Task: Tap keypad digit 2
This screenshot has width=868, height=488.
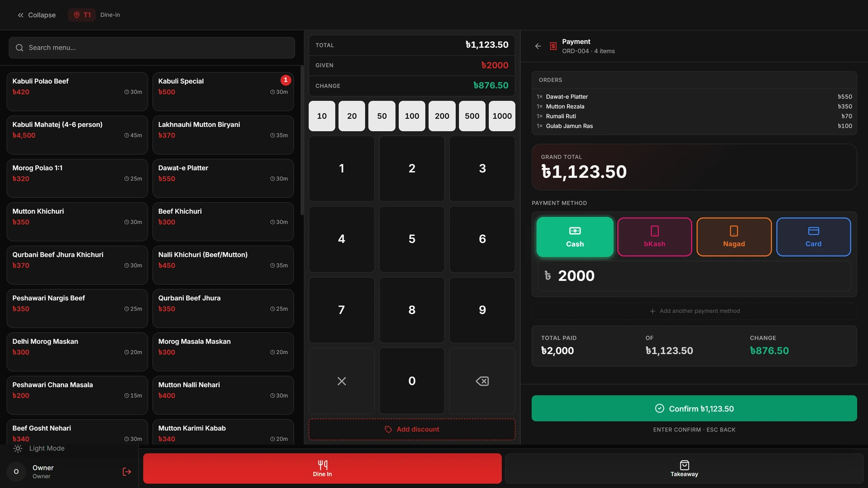Action: coord(412,169)
